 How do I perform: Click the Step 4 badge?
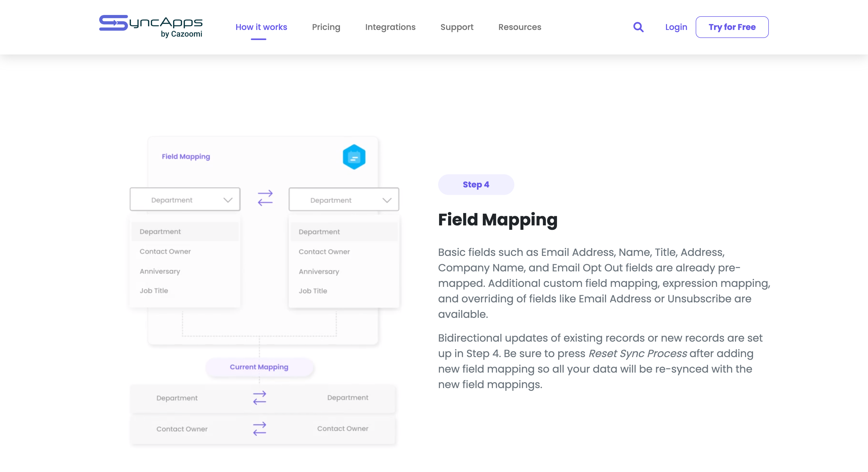pyautogui.click(x=476, y=185)
